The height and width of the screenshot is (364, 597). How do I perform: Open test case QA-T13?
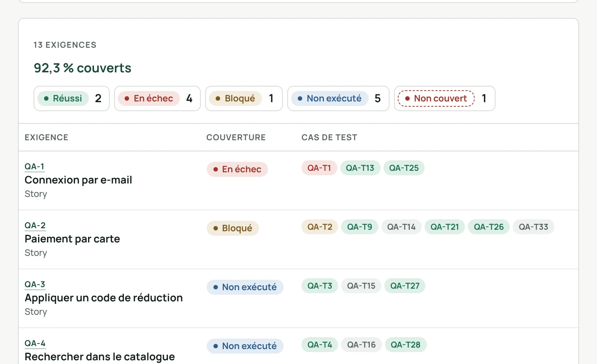360,168
